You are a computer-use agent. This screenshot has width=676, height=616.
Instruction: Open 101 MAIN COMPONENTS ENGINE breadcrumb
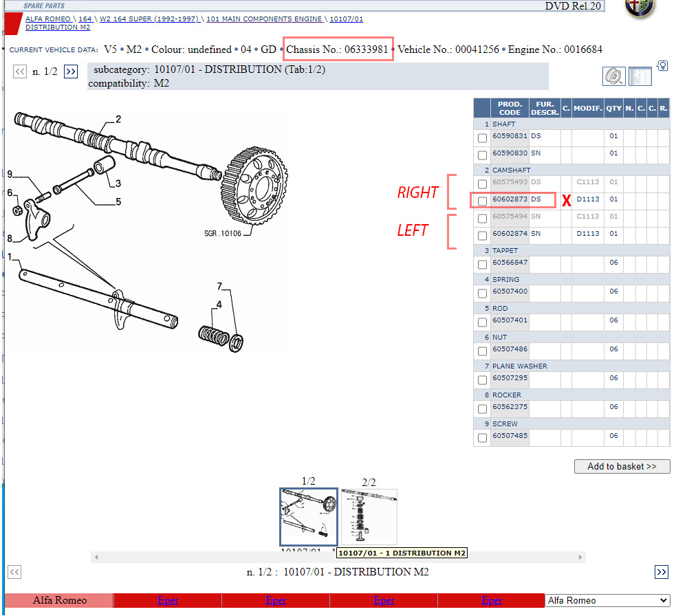pyautogui.click(x=264, y=19)
